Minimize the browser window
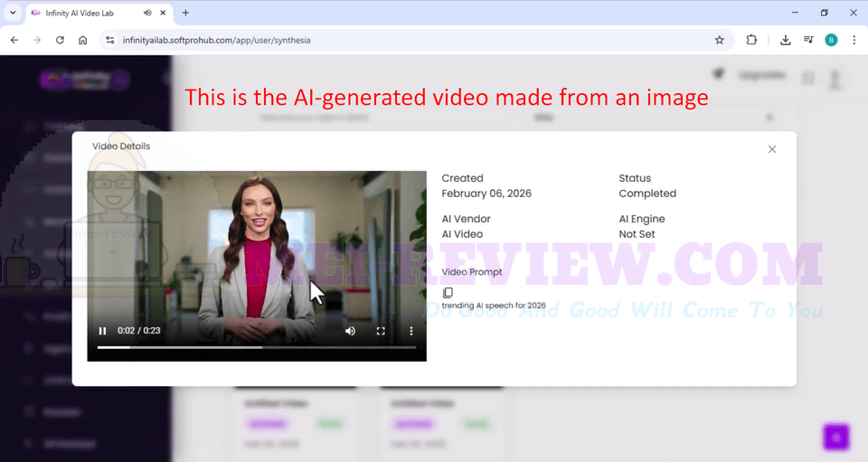The height and width of the screenshot is (462, 868). pos(795,13)
